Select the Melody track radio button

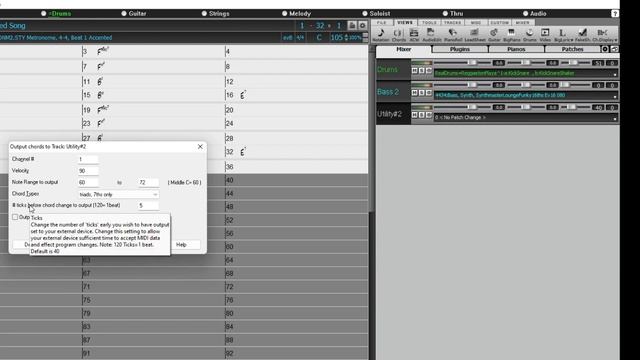pyautogui.click(x=284, y=13)
